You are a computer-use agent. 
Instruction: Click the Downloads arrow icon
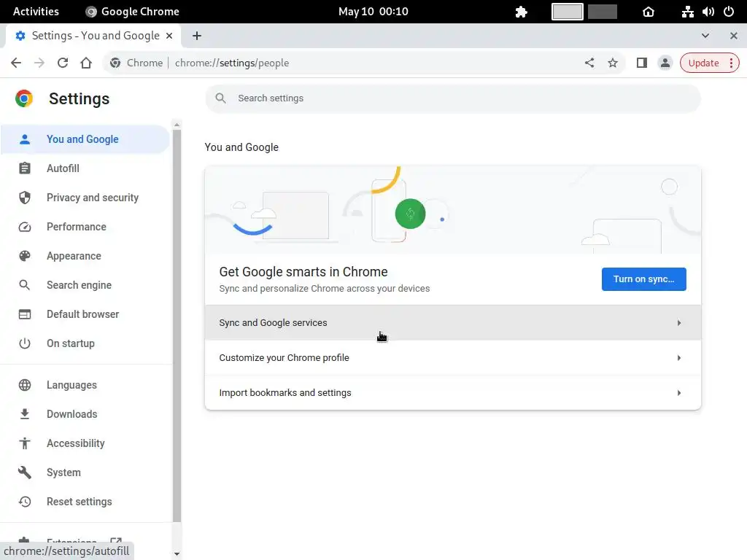(25, 414)
